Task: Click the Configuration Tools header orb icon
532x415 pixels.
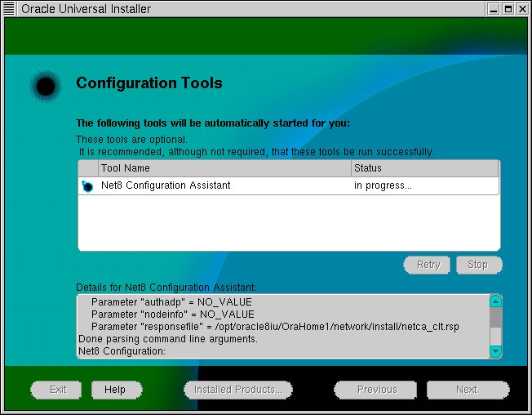Action: coord(47,84)
